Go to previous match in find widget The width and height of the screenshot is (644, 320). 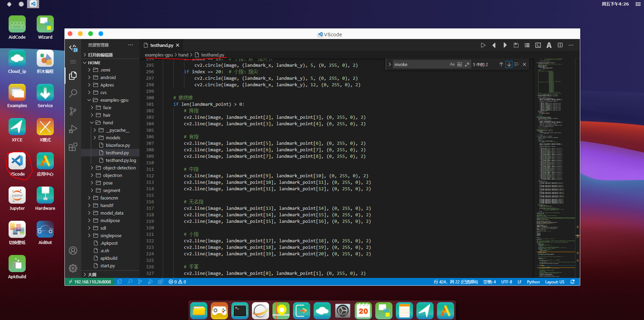point(501,64)
